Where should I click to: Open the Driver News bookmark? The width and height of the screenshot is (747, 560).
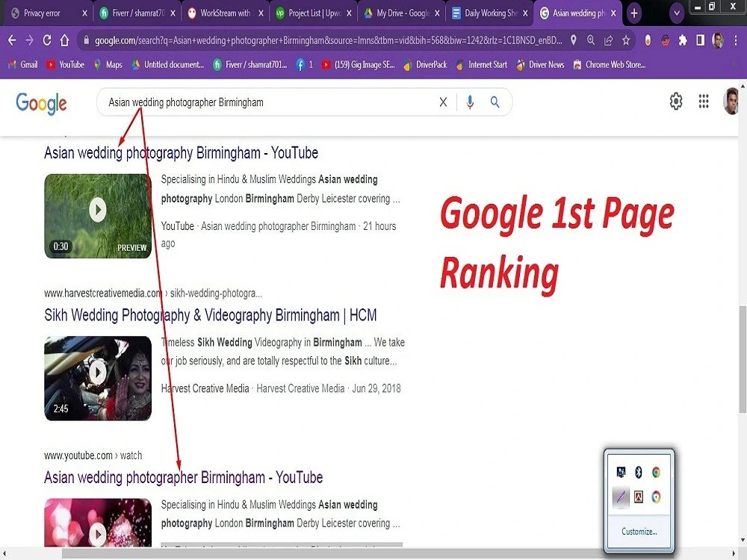point(540,65)
